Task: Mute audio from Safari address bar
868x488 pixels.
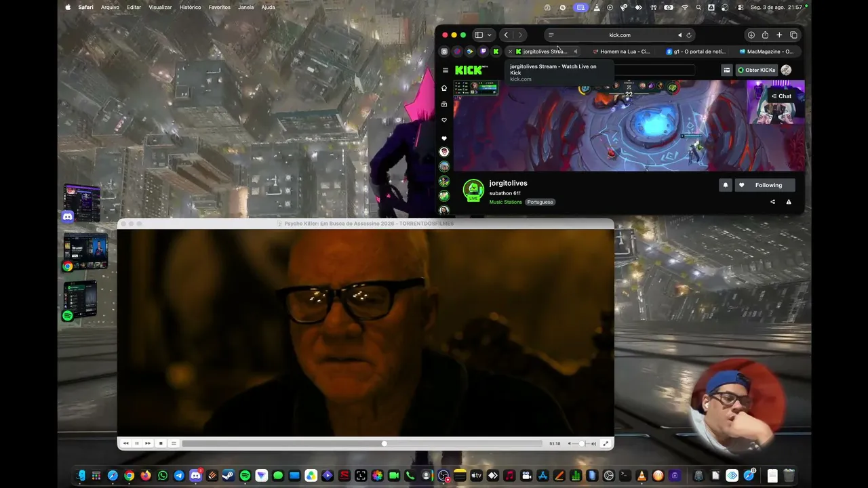Action: click(679, 35)
